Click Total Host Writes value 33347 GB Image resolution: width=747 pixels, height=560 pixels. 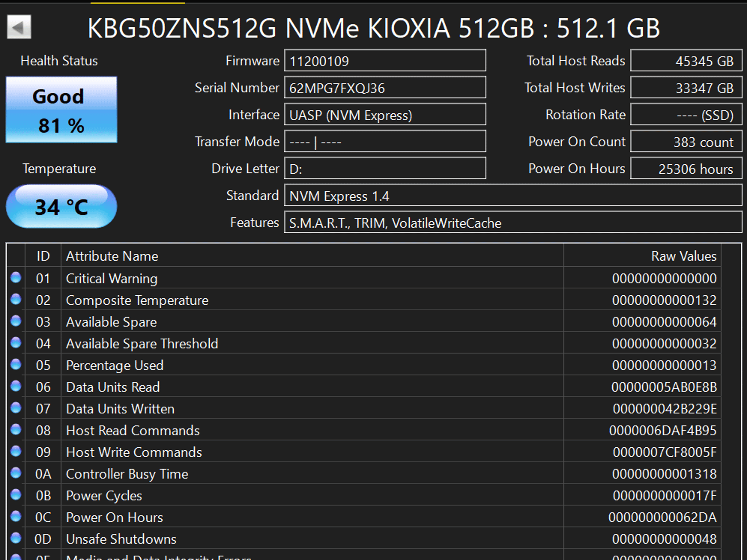click(686, 87)
